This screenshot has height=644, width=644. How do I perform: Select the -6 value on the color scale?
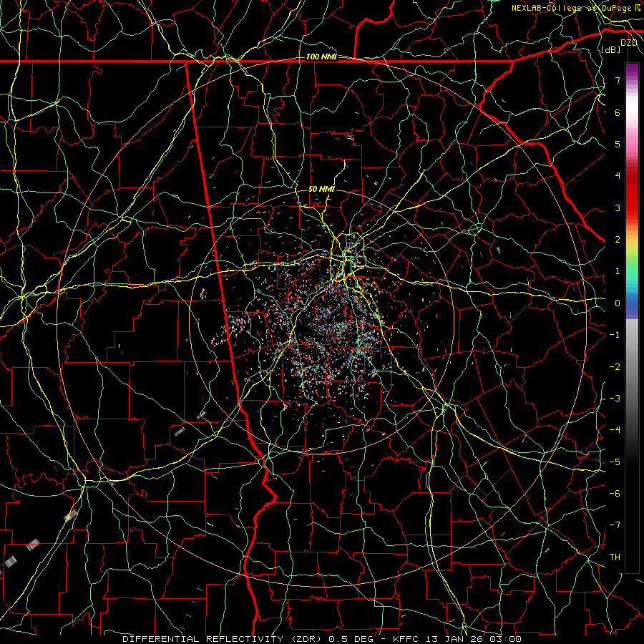(x=615, y=494)
